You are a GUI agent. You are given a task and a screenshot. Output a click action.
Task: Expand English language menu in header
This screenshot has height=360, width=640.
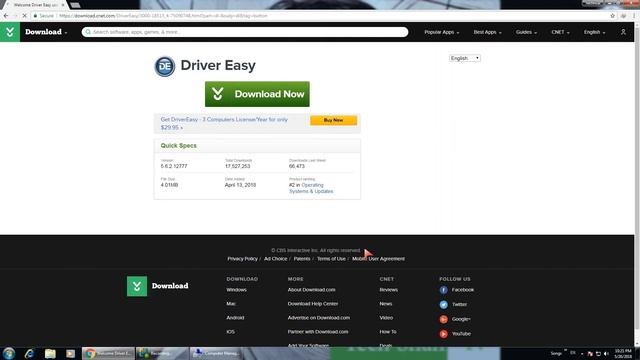594,32
